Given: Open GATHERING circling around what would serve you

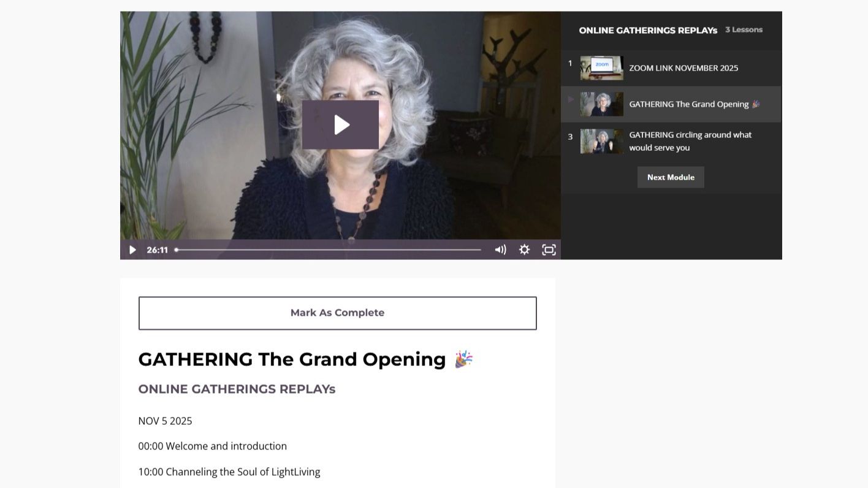Looking at the screenshot, I should click(690, 141).
